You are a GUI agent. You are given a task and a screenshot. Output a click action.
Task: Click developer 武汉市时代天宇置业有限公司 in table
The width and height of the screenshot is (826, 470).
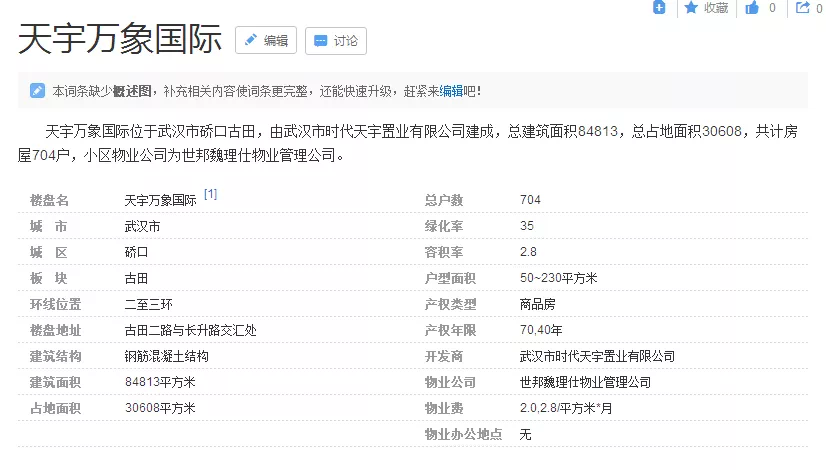click(x=597, y=356)
